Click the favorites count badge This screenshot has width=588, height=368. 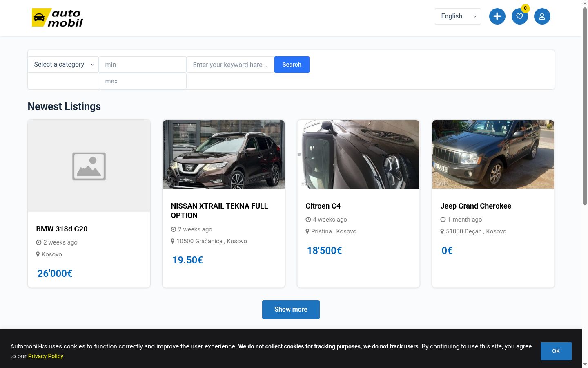point(525,8)
